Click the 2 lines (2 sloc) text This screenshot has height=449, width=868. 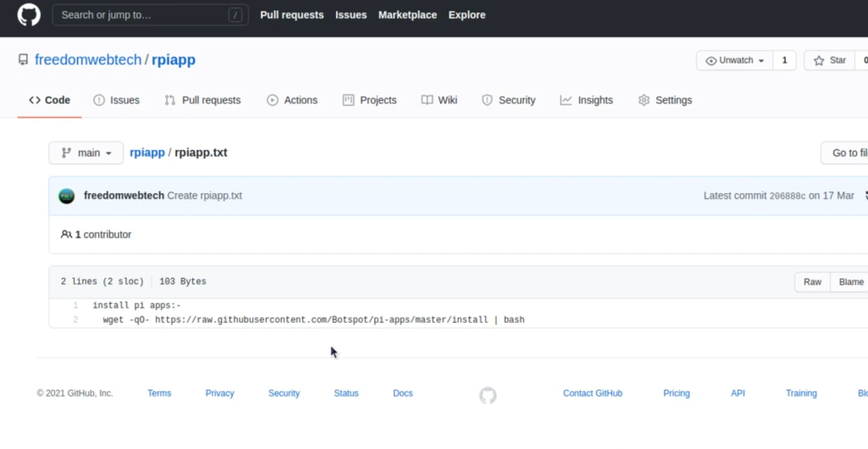coord(102,281)
